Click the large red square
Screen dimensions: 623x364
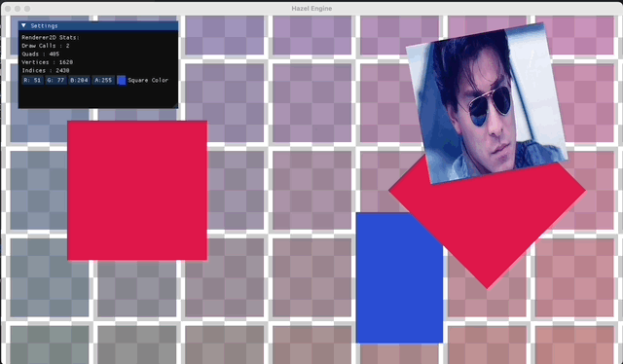[x=137, y=191]
